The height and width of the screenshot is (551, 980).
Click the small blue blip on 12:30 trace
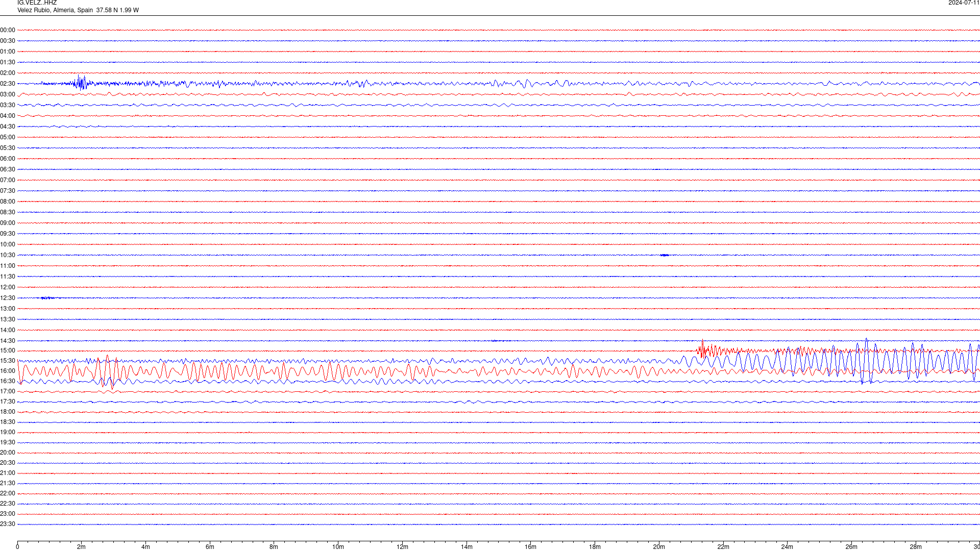(x=47, y=298)
